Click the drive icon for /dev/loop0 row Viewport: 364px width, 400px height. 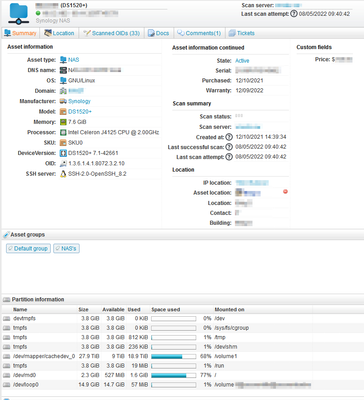[x=6, y=385]
